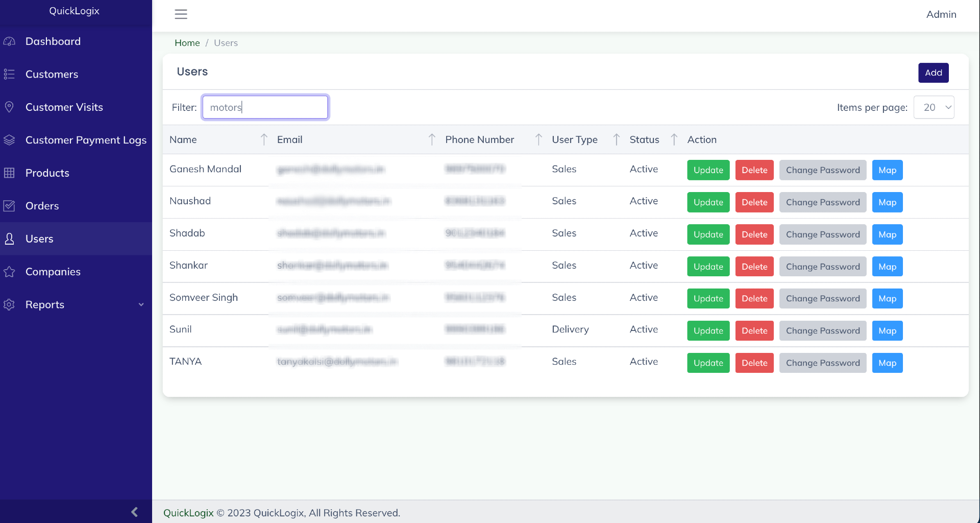
Task: Select Users in the sidebar menu
Action: pos(39,239)
